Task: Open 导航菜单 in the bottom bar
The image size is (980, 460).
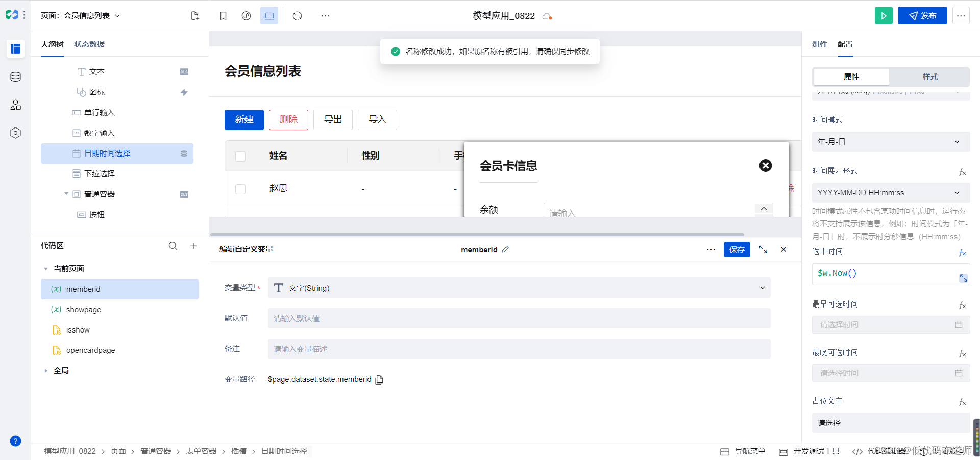Action: pos(743,451)
